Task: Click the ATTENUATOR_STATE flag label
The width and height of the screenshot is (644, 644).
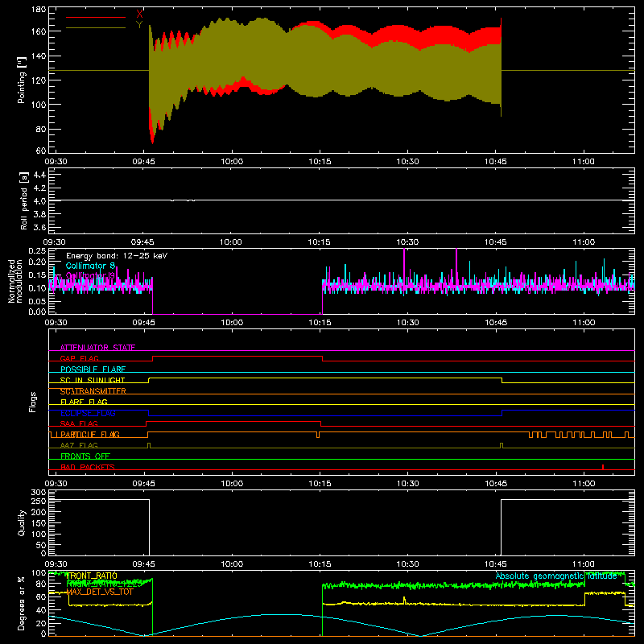Action: point(97,348)
